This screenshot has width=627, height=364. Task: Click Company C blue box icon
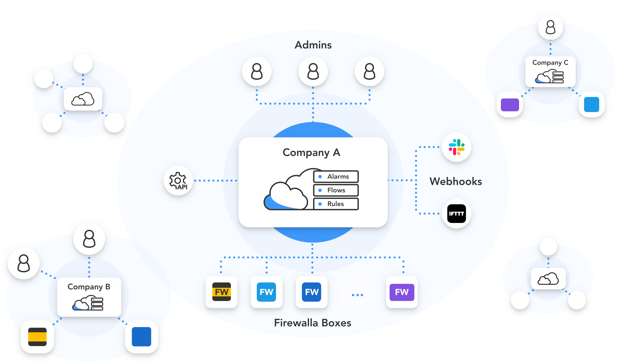point(591,104)
